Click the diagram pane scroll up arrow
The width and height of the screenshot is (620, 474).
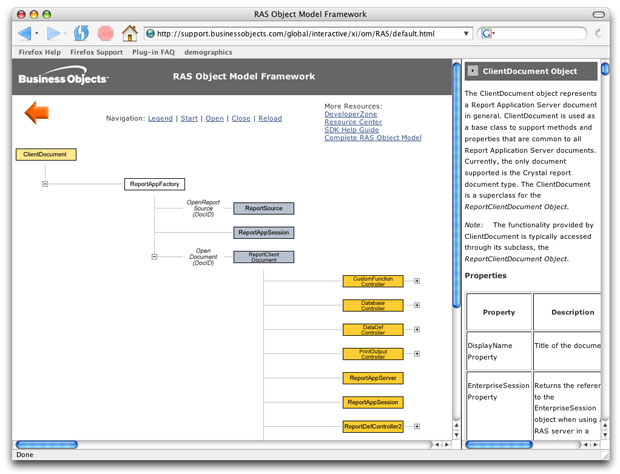[456, 426]
